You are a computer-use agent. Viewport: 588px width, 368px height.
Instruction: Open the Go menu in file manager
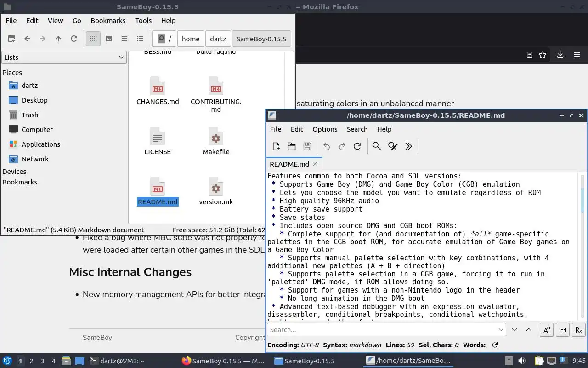[77, 21]
